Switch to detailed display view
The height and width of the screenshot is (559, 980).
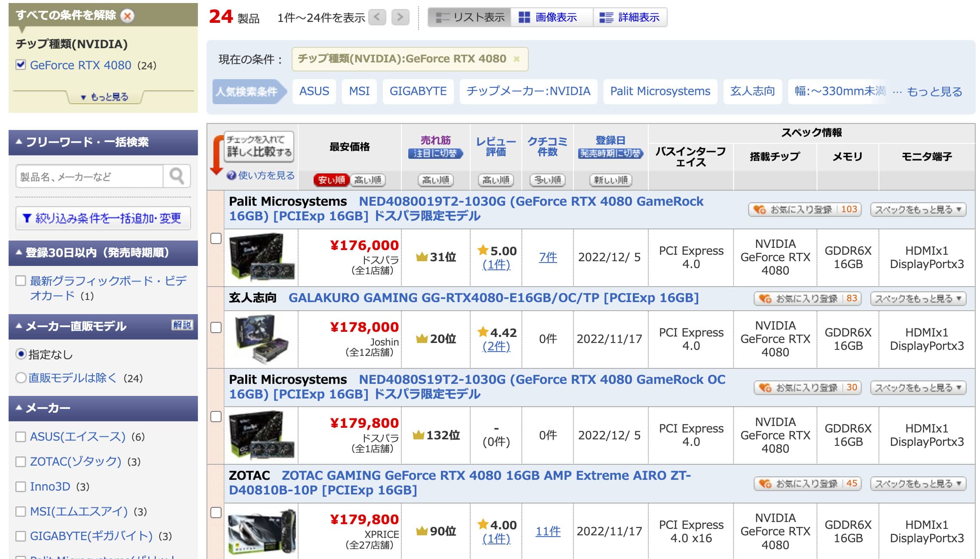coord(631,17)
